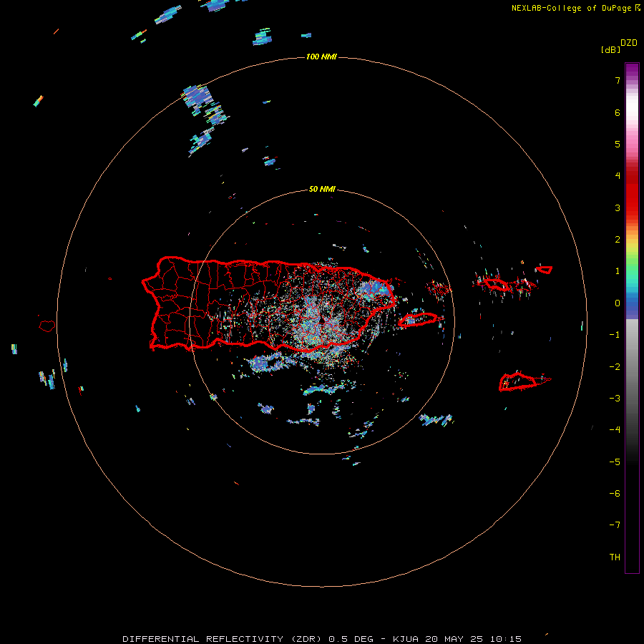Click the 100 NMI range ring label

click(x=321, y=57)
